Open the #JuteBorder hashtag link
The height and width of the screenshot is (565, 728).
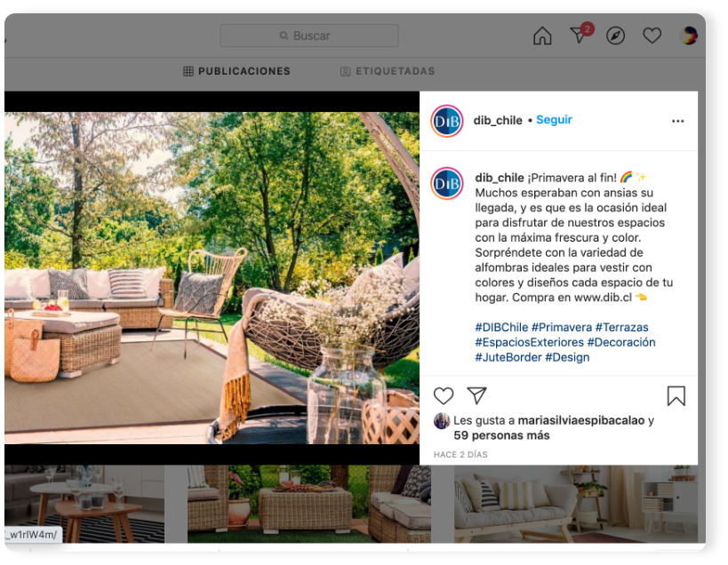[508, 357]
